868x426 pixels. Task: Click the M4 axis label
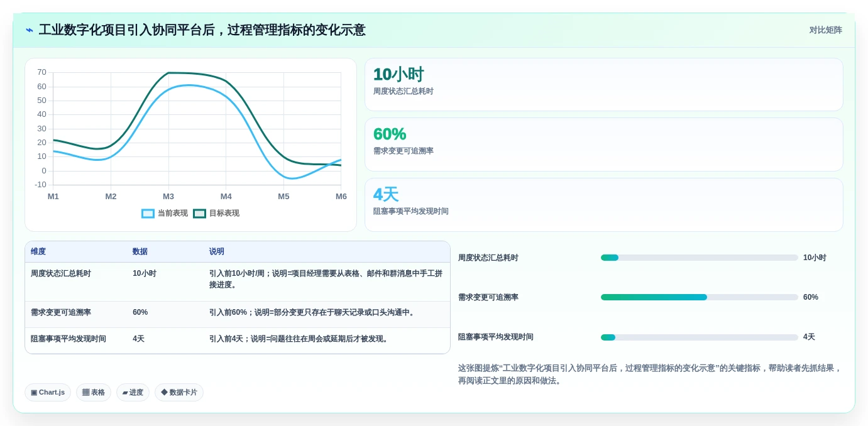pyautogui.click(x=226, y=197)
